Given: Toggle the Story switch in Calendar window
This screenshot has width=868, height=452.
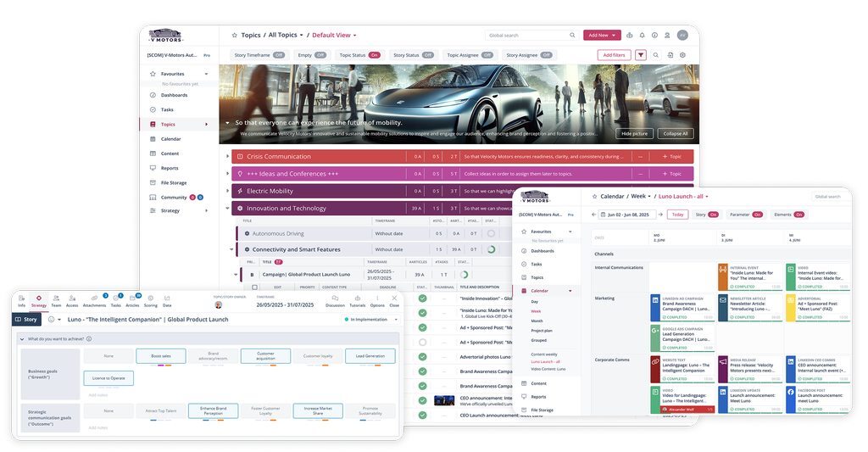Looking at the screenshot, I should tap(713, 215).
